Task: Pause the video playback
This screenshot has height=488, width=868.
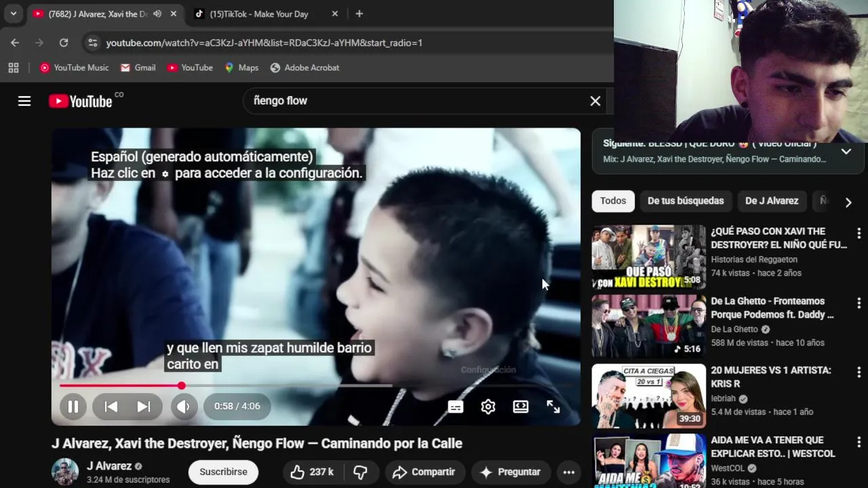Action: [x=73, y=407]
